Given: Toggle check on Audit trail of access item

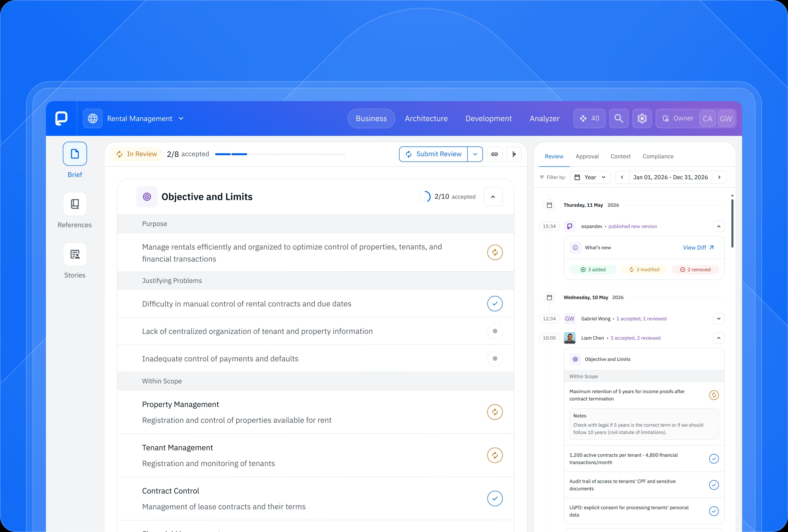Looking at the screenshot, I should click(x=714, y=485).
